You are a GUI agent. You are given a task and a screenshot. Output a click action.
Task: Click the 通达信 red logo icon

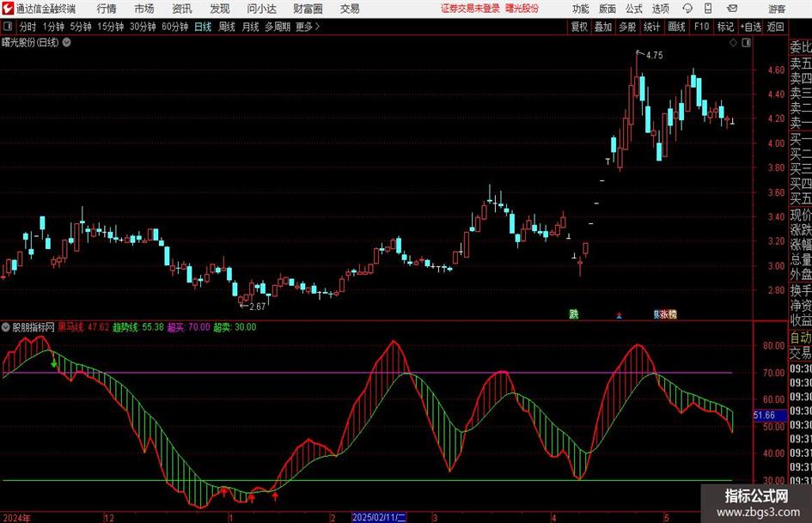coord(7,9)
